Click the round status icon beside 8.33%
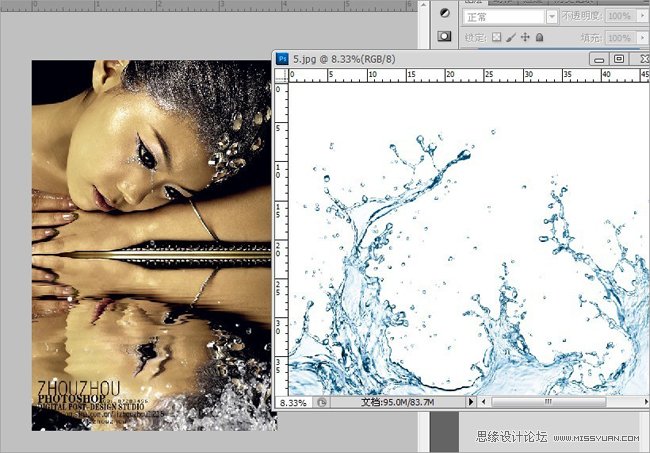Viewport: 650px width, 453px height. pos(322,402)
